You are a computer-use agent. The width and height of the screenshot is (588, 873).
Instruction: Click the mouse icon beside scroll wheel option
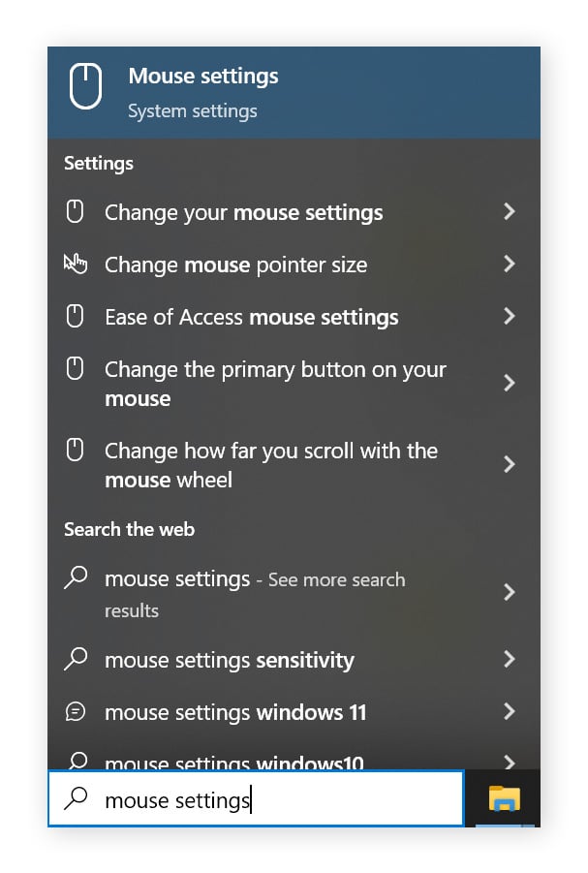click(x=75, y=451)
